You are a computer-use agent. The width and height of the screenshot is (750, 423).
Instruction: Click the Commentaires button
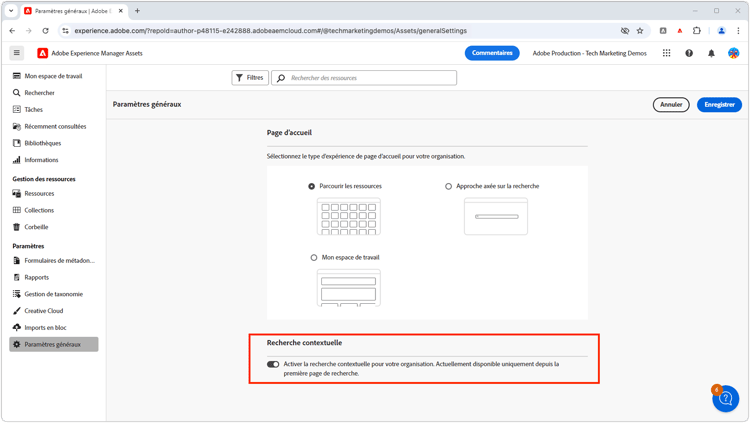click(492, 53)
